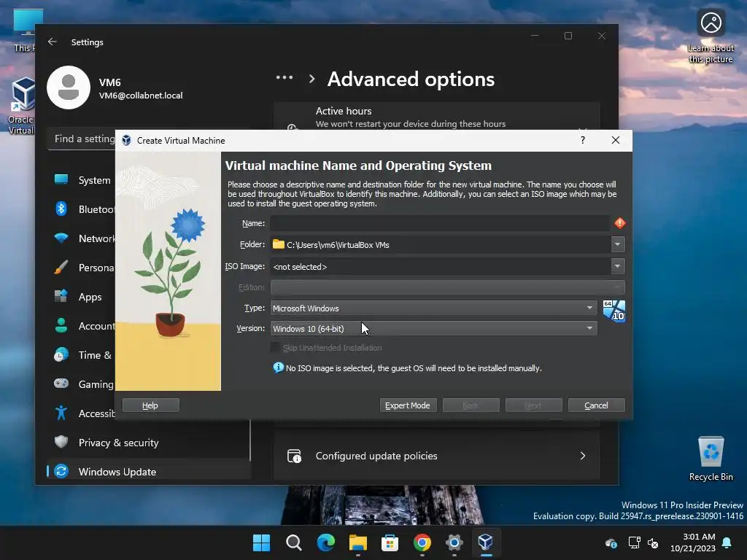Screen dimensions: 747x560
Task: Click the Settings gear icon on the taskbar
Action: (454, 542)
